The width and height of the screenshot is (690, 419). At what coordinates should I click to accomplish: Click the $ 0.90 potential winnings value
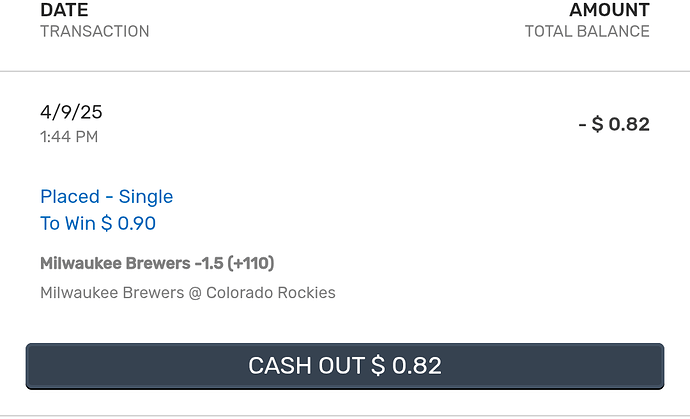click(x=128, y=223)
